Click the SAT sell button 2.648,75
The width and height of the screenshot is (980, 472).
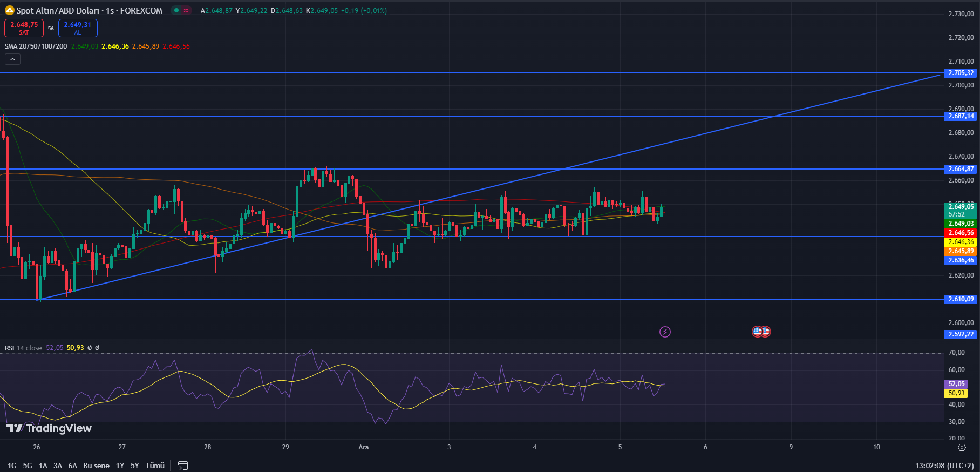pos(24,28)
